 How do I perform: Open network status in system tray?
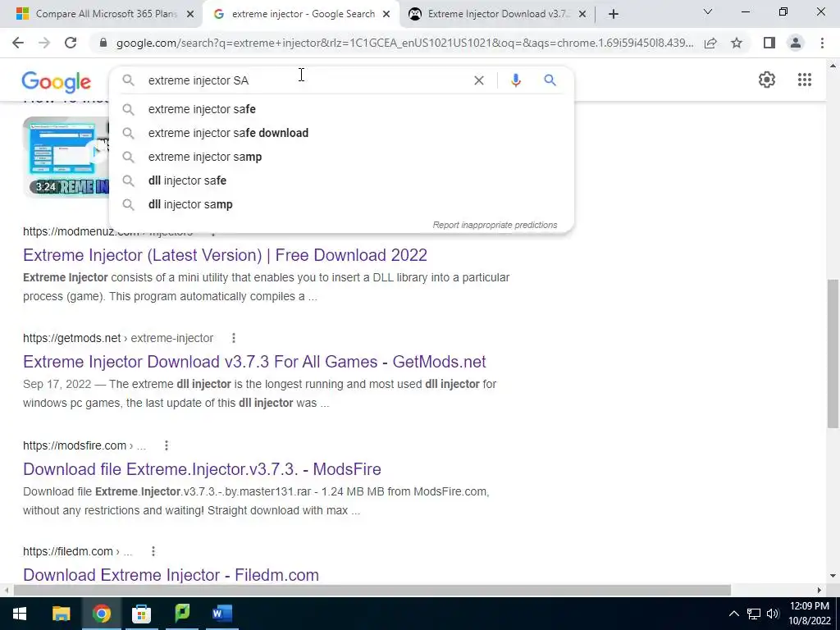pos(754,614)
